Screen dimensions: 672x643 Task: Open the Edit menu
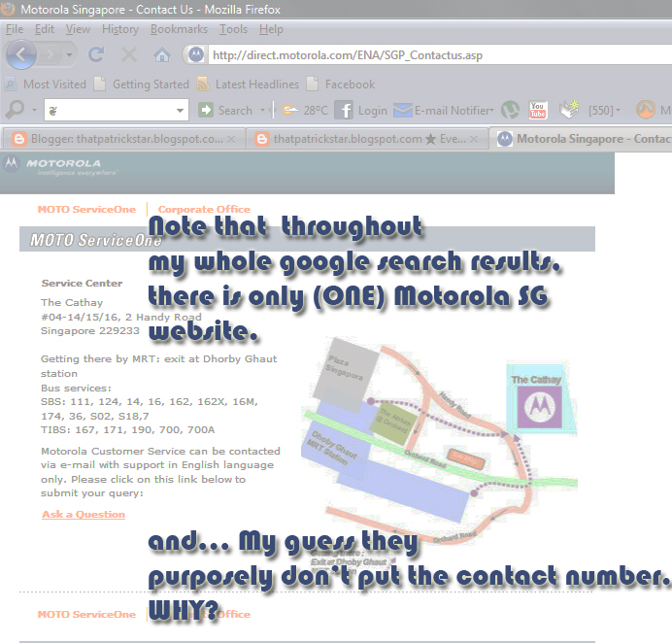(45, 29)
